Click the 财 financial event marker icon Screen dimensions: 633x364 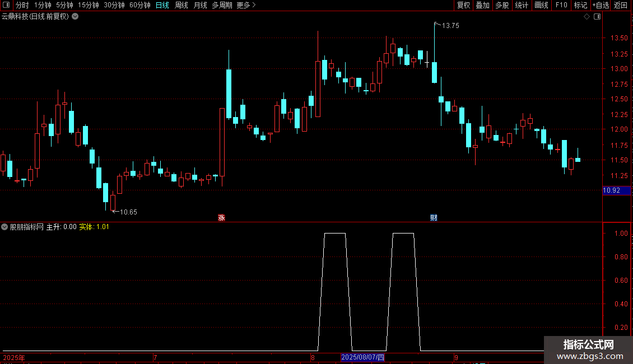(x=434, y=217)
